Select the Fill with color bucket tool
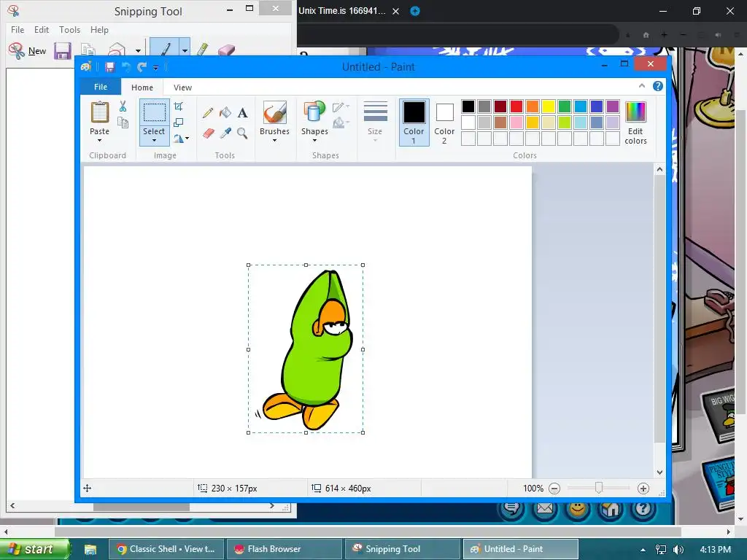 click(x=225, y=113)
